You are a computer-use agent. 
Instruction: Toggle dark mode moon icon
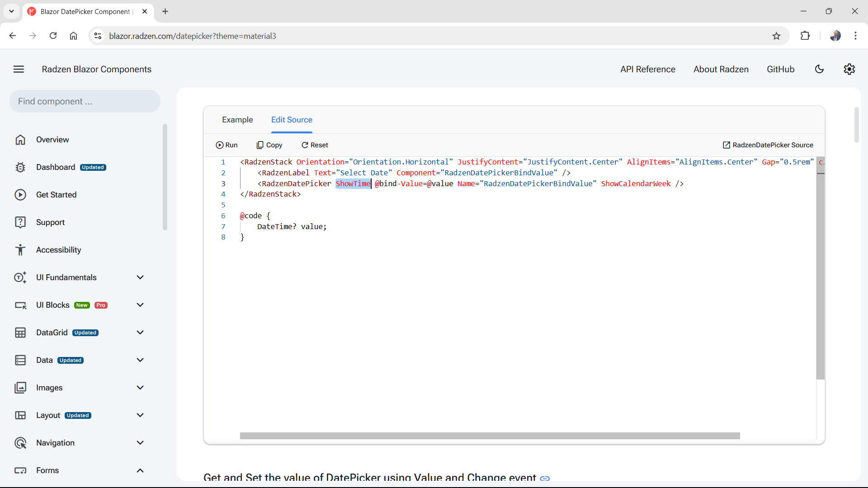pyautogui.click(x=819, y=69)
